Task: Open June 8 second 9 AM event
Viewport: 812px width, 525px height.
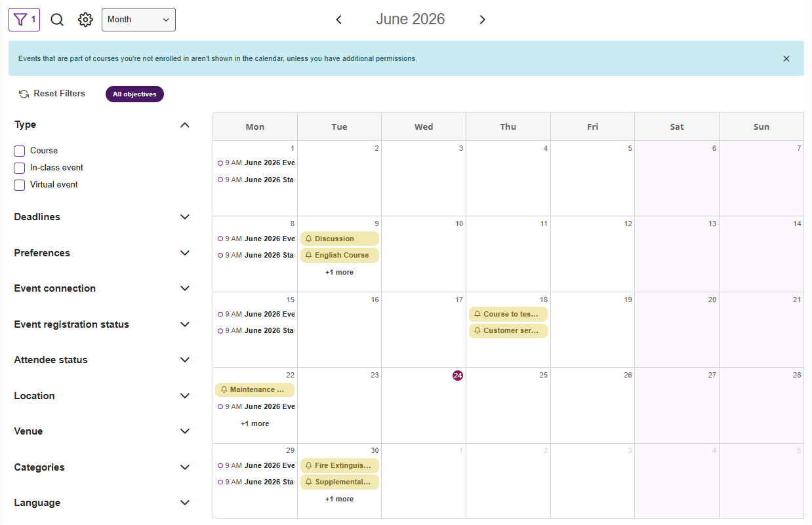Action: (x=256, y=255)
